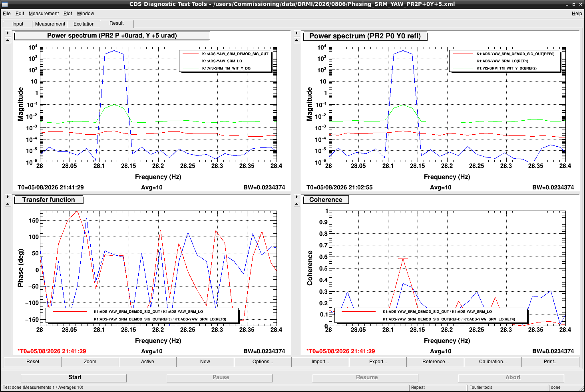
Task: Open the Plot menu
Action: (68, 14)
